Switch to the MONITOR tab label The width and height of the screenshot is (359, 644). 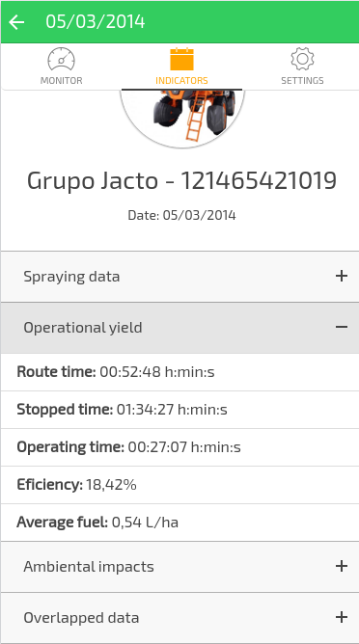(61, 81)
